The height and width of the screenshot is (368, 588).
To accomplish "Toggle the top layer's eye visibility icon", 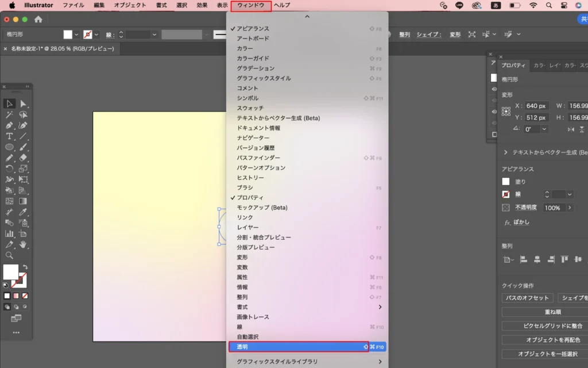I will click(x=494, y=89).
